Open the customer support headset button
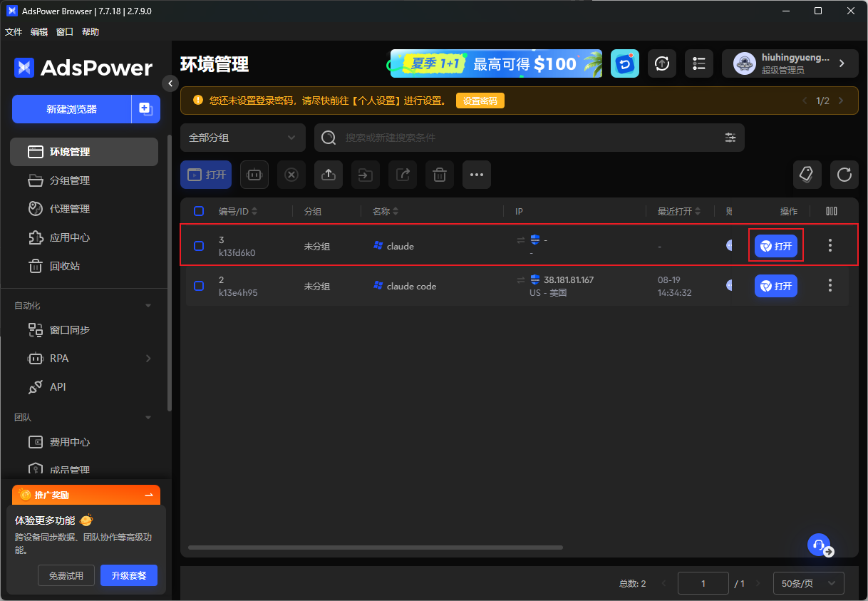Viewport: 868px width, 601px height. [820, 545]
